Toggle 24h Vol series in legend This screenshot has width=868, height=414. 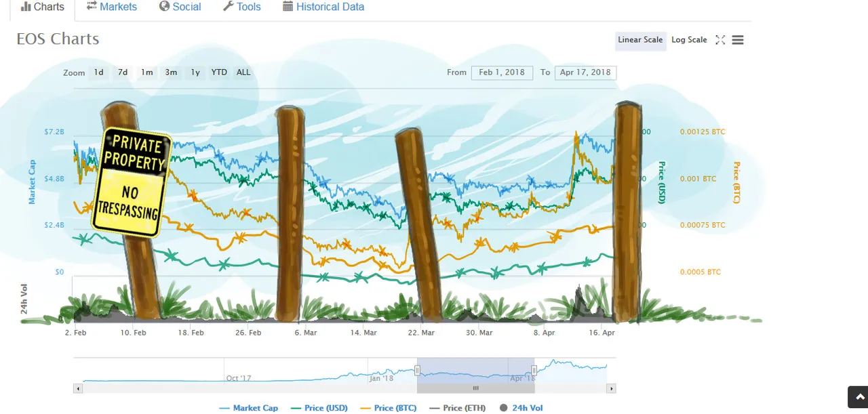click(x=521, y=408)
